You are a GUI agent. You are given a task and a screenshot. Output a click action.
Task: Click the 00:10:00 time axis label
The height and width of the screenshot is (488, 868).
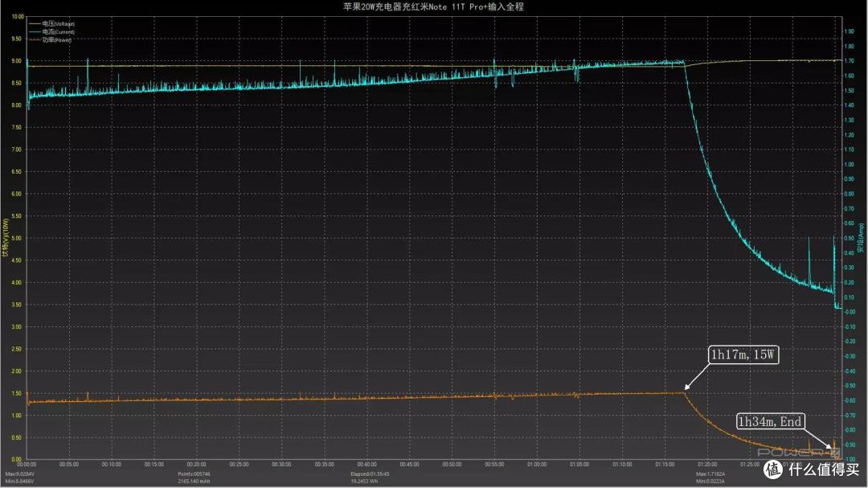click(x=112, y=464)
